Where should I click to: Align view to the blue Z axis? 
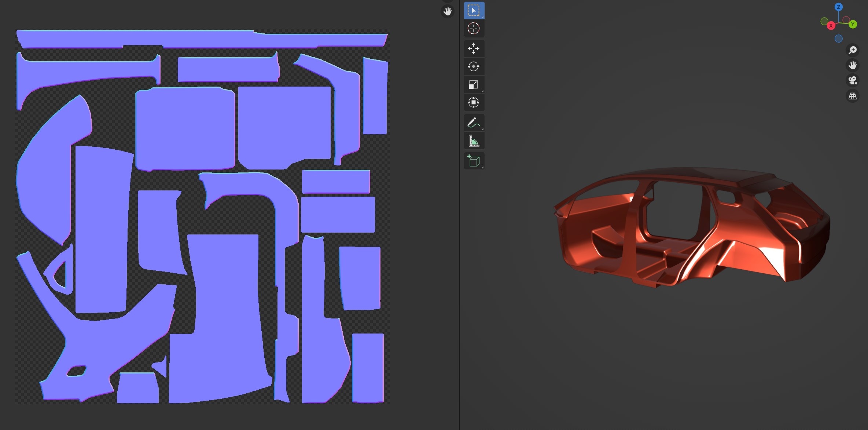tap(839, 7)
